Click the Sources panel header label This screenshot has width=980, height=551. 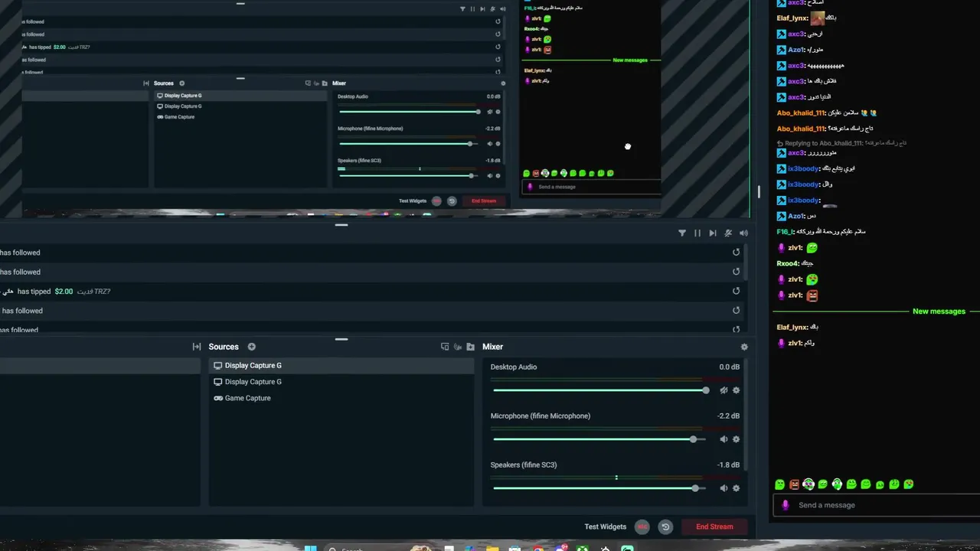click(x=224, y=347)
